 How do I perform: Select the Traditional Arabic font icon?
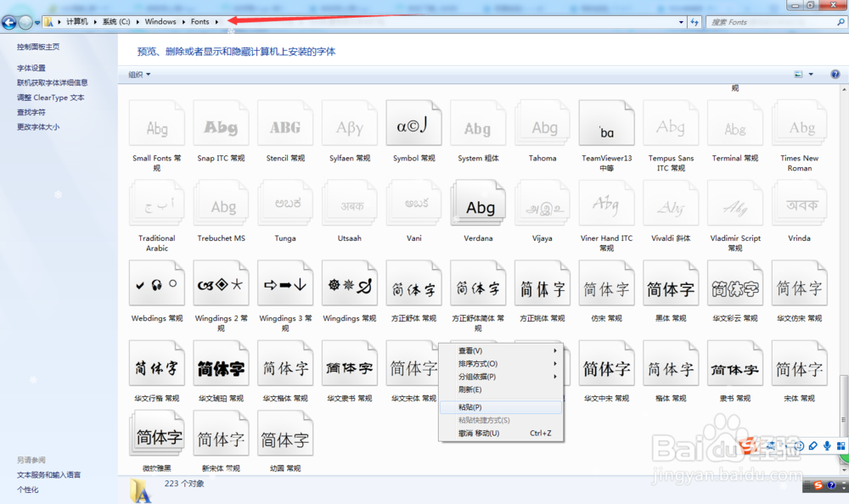point(157,204)
